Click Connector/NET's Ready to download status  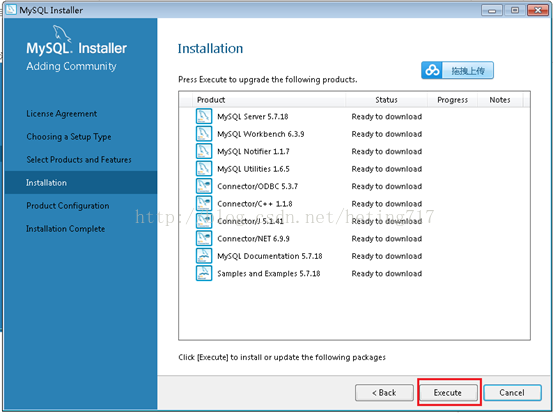pos(387,239)
